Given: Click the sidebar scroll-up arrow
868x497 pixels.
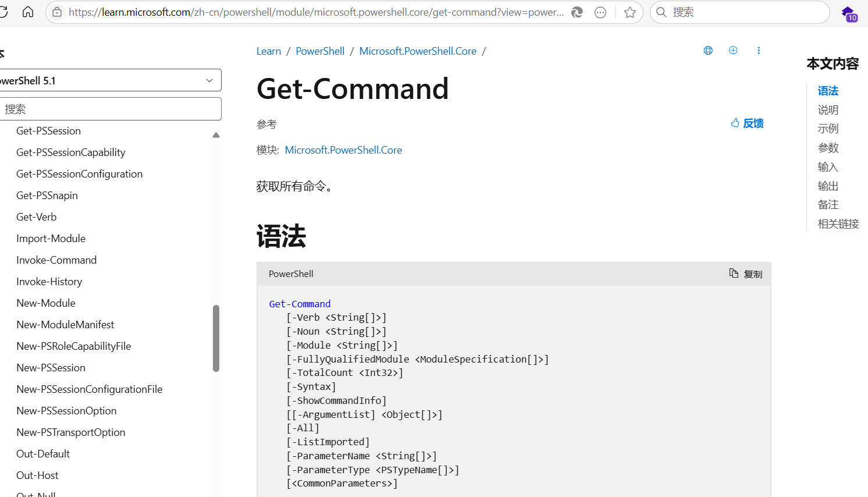Looking at the screenshot, I should tap(216, 135).
